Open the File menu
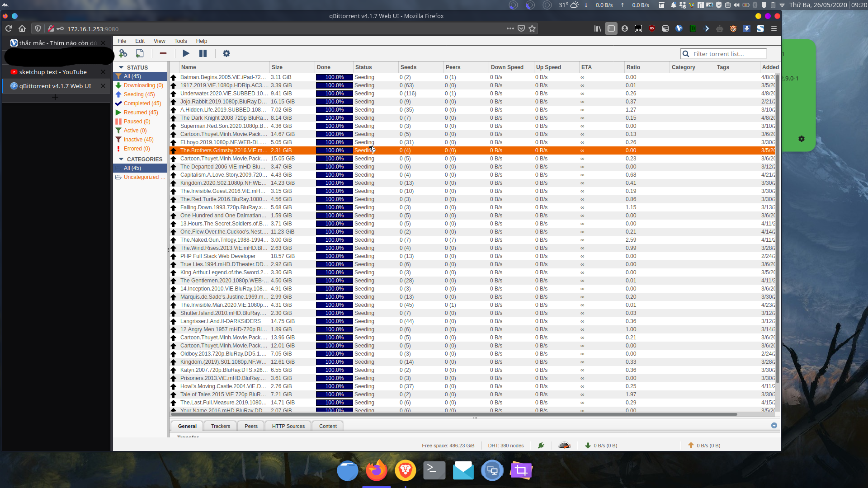The width and height of the screenshot is (868, 488). pyautogui.click(x=122, y=41)
